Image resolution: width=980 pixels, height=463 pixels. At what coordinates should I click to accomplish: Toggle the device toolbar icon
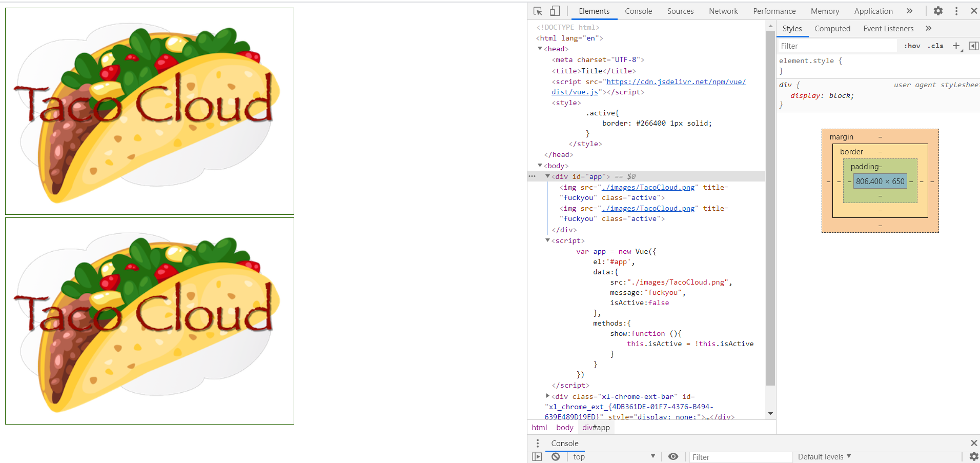555,11
